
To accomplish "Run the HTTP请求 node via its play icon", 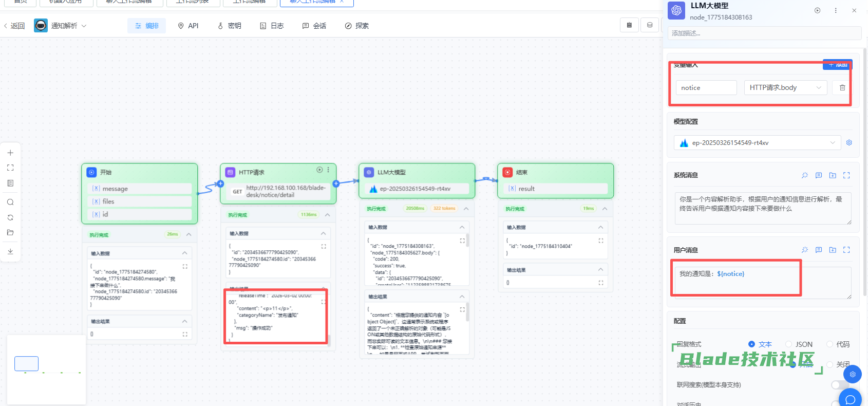I will (319, 170).
